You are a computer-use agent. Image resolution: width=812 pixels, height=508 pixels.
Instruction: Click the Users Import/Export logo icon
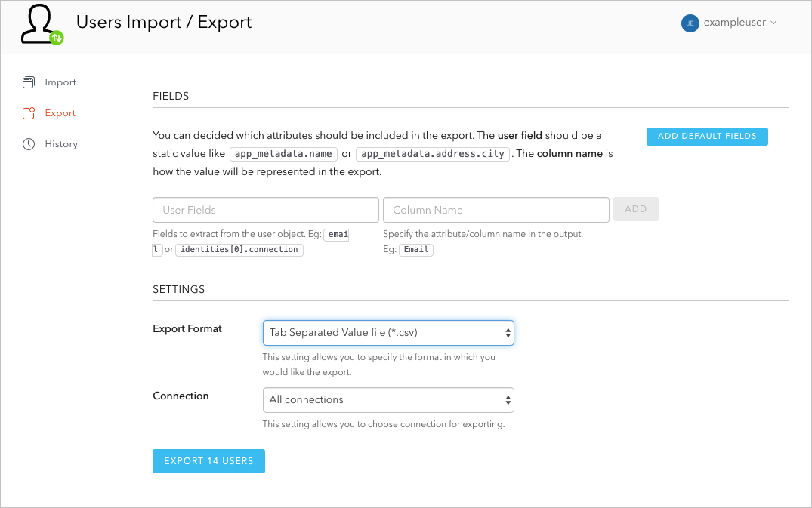tap(42, 24)
